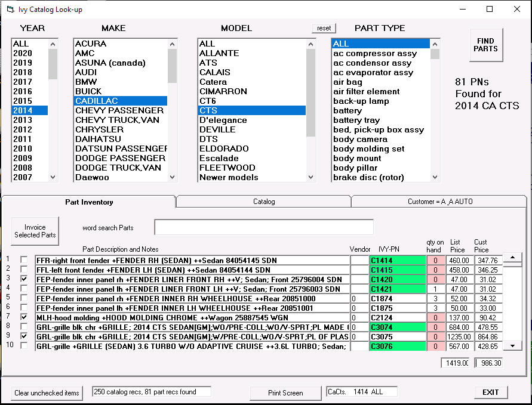Screen dimensions: 532x405
Task: Click the 1235.00 list price cell
Action: pos(459,336)
